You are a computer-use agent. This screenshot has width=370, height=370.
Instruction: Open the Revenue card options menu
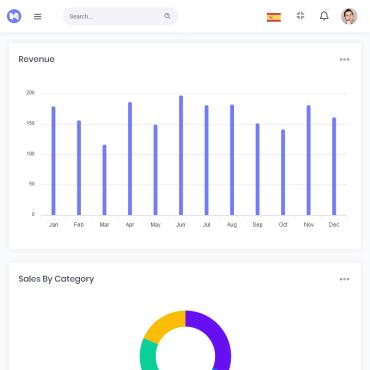(x=344, y=60)
